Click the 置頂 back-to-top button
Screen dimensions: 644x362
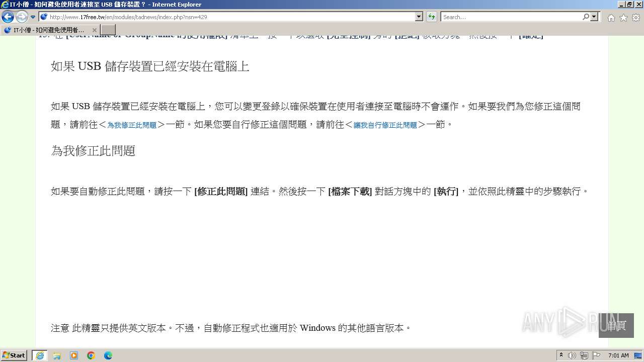[616, 325]
